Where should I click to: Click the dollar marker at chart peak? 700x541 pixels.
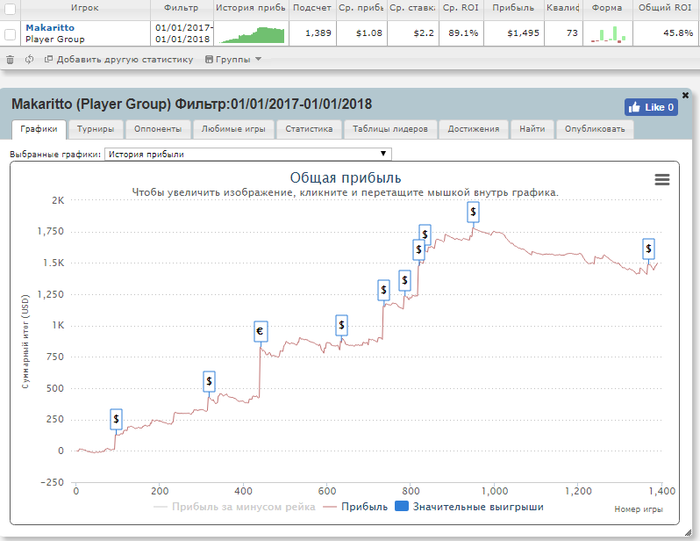pos(473,212)
